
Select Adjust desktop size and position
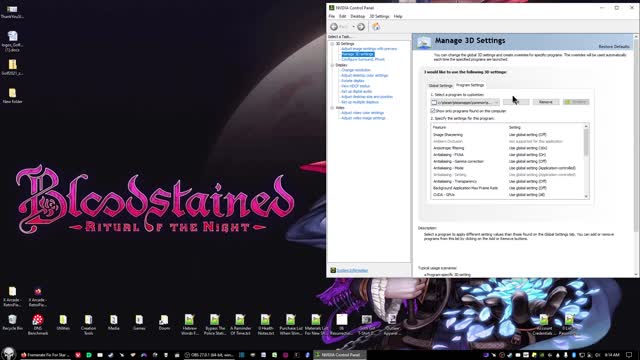tap(367, 97)
